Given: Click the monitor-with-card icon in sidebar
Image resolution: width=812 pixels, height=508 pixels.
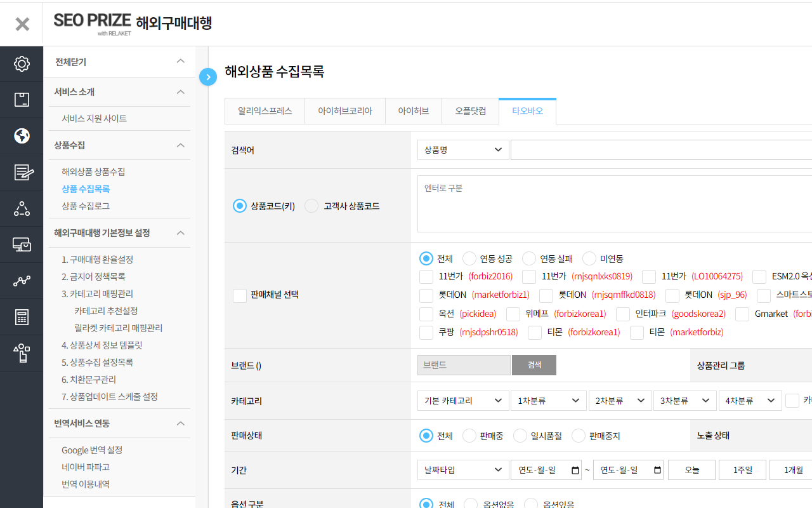Looking at the screenshot, I should tap(22, 244).
